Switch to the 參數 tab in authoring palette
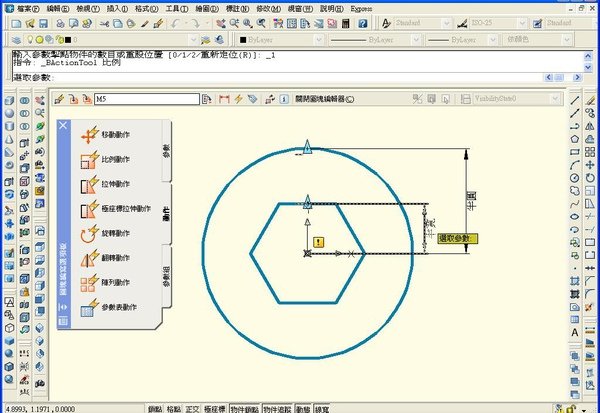 tap(166, 151)
